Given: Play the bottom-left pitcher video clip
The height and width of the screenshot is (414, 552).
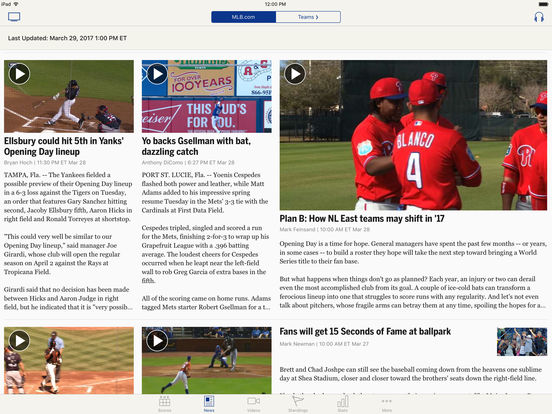Looking at the screenshot, I should click(x=19, y=340).
